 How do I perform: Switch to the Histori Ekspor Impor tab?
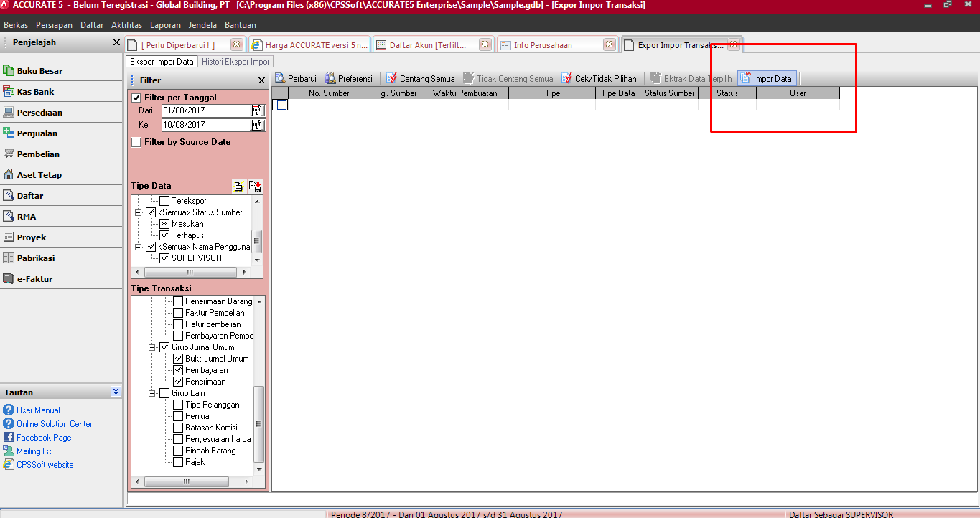point(235,62)
